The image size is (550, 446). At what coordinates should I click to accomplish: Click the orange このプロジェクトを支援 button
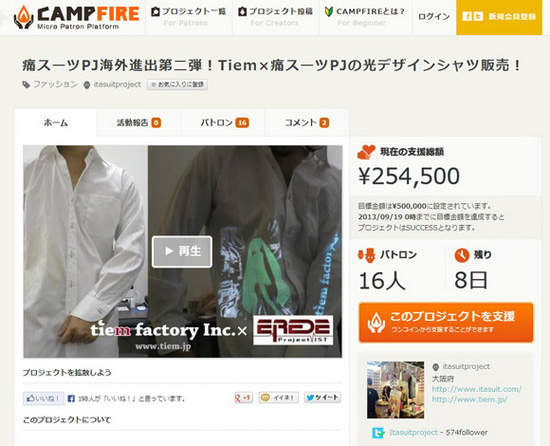pos(446,323)
